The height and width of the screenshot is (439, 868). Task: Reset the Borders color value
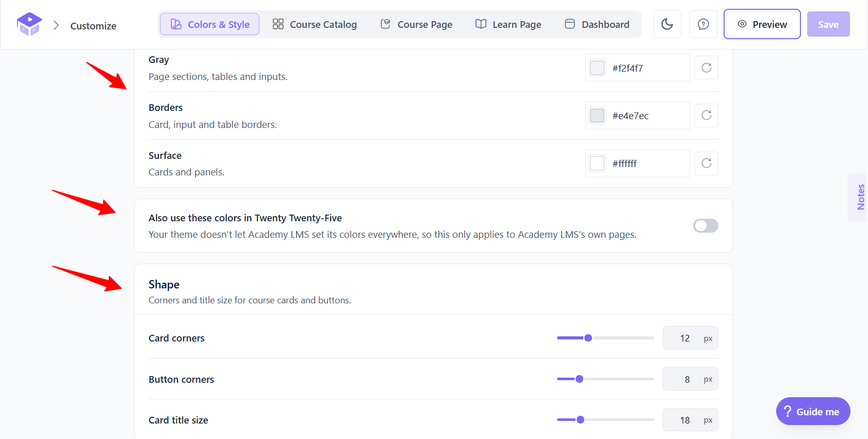[706, 116]
